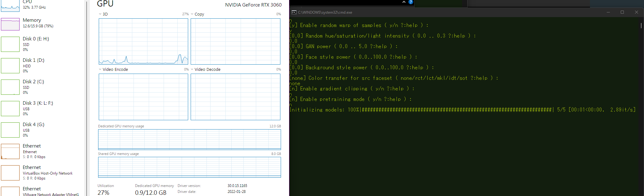This screenshot has width=644, height=196.
Task: Click the 'Initializing models: 100%' progress line
Action: 462,110
